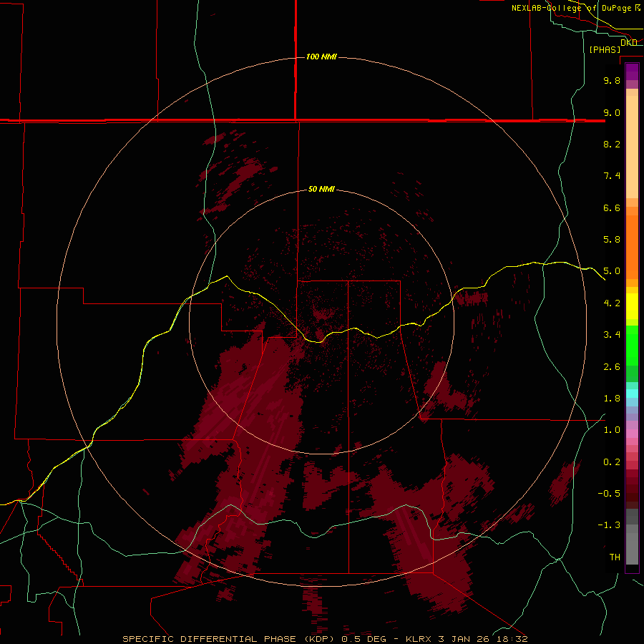
Task: Click the "-0.5" legend value
Action: [609, 494]
